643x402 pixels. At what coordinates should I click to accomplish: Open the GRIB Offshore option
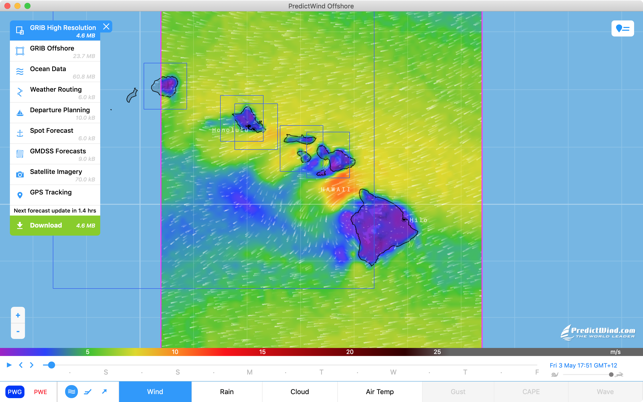coord(55,51)
